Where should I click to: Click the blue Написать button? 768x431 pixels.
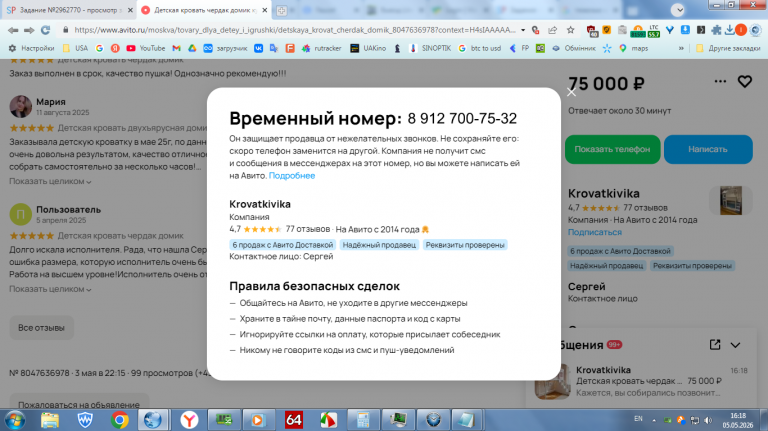tap(708, 149)
